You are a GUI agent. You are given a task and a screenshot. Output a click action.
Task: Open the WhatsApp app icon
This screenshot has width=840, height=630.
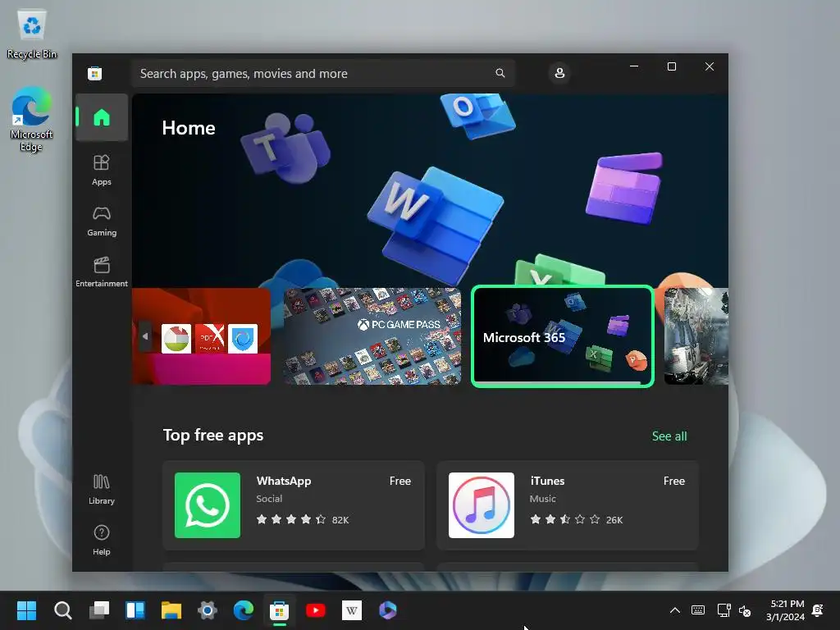coord(208,505)
